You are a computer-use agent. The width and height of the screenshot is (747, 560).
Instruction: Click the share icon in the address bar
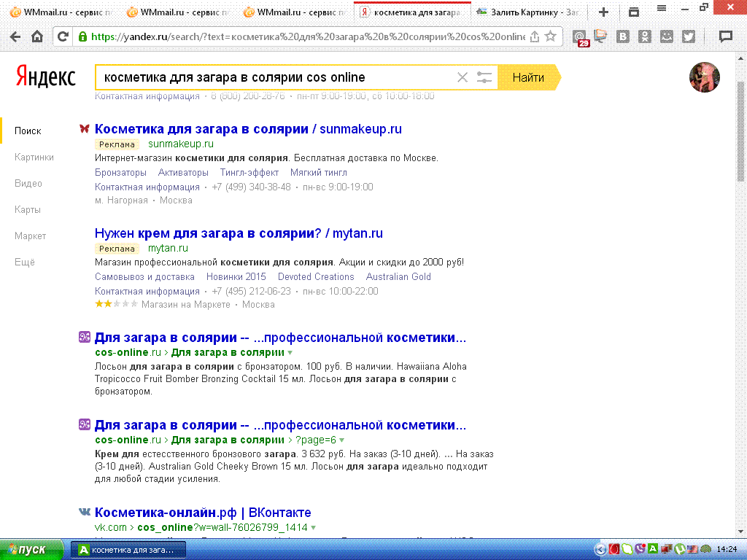coord(535,36)
